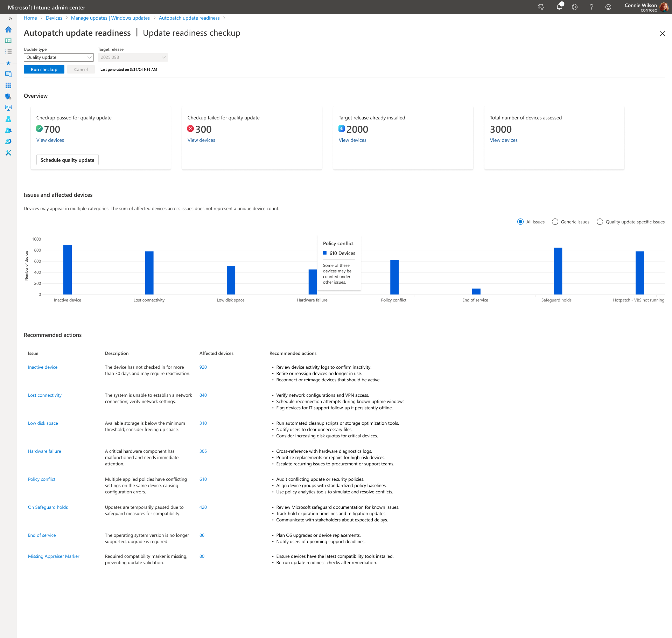The height and width of the screenshot is (638, 672).
Task: Click the Policy conflict chart bar
Action: click(x=394, y=277)
